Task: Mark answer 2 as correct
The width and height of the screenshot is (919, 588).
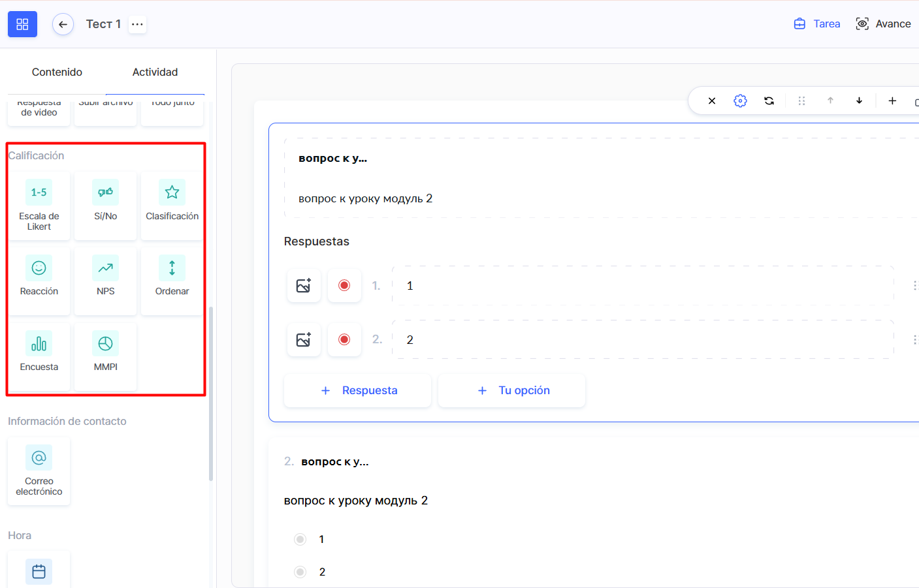Action: pos(344,340)
